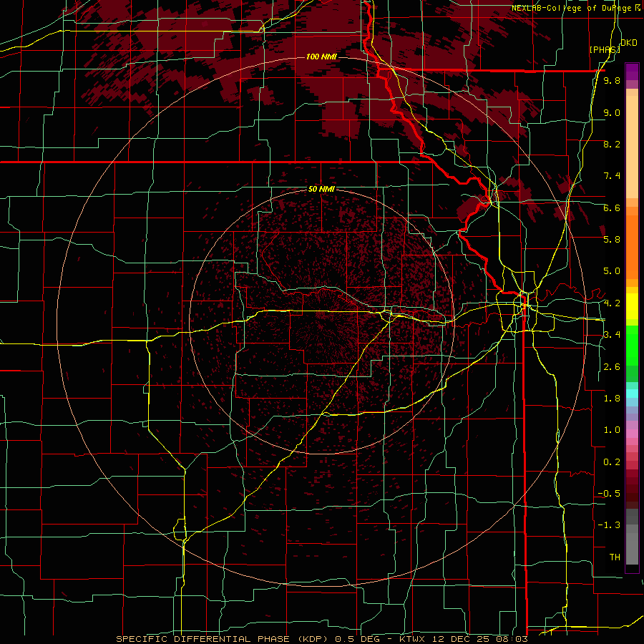
Task: Click the 6.6 scale value
Action: [x=612, y=208]
